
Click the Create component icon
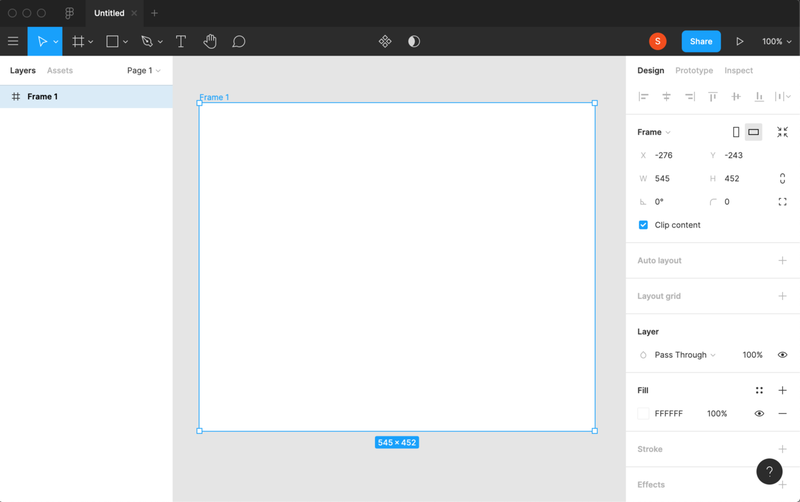pos(385,41)
